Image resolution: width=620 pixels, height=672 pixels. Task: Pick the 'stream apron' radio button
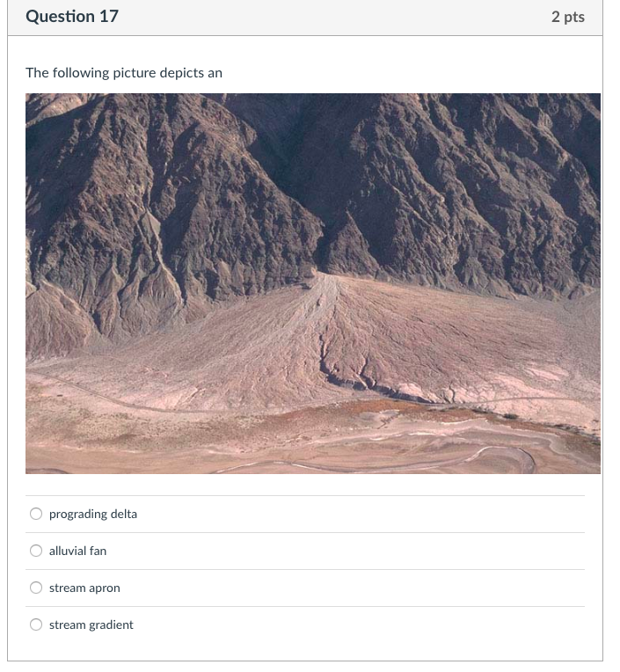pyautogui.click(x=36, y=588)
